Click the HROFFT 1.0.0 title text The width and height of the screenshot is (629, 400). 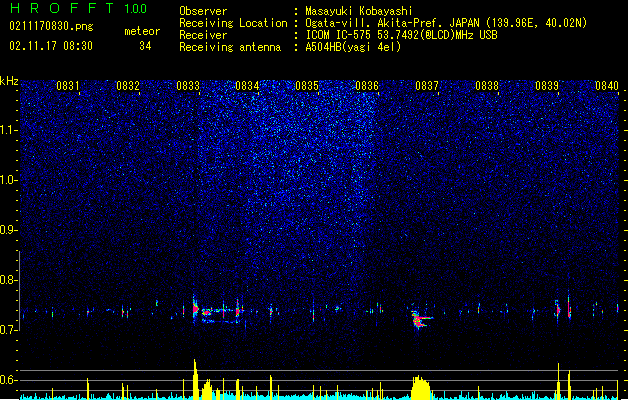coord(78,8)
